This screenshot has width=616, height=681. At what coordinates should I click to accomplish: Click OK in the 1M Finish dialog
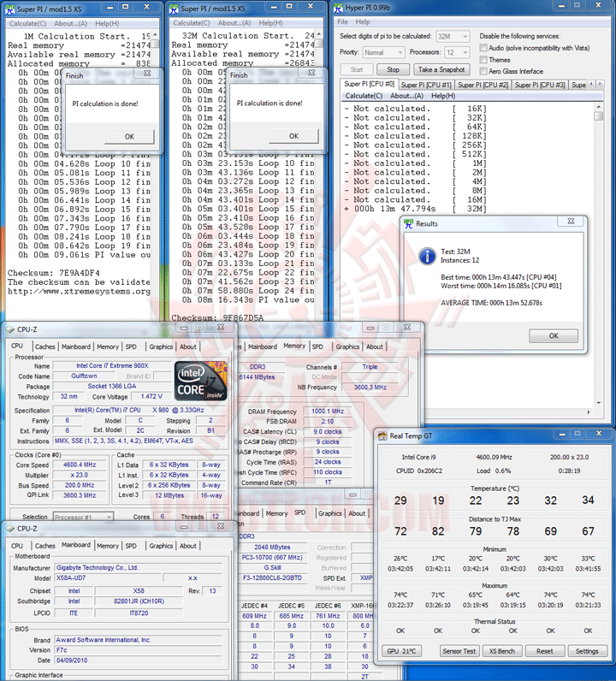[x=129, y=136]
